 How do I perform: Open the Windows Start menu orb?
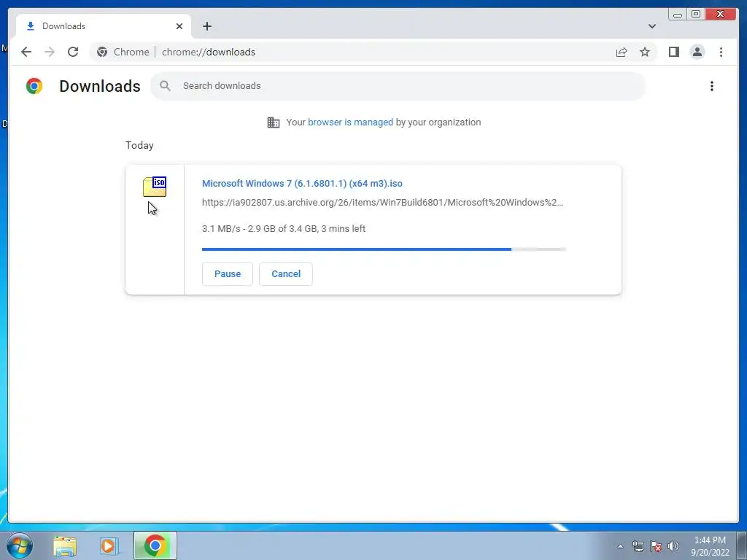(20, 545)
